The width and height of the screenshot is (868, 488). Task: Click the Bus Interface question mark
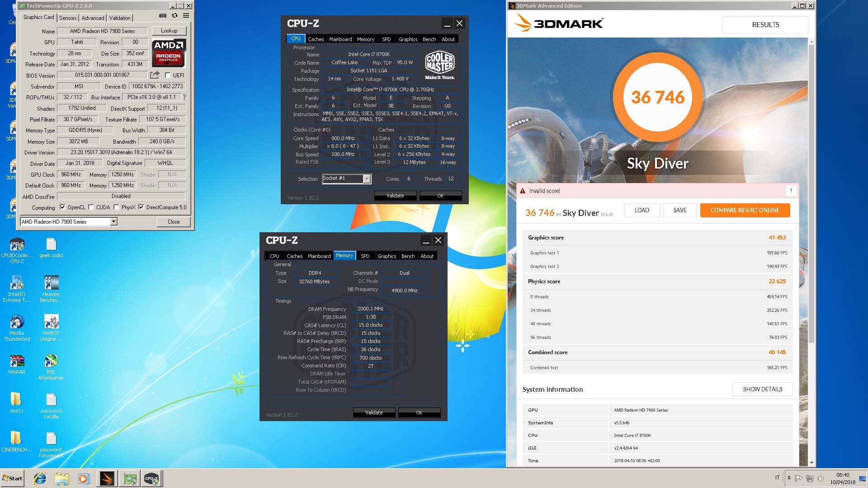tap(184, 97)
